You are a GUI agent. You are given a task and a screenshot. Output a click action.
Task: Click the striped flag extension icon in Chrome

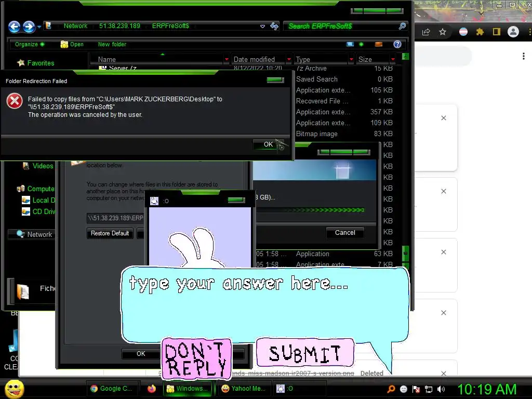tap(463, 32)
